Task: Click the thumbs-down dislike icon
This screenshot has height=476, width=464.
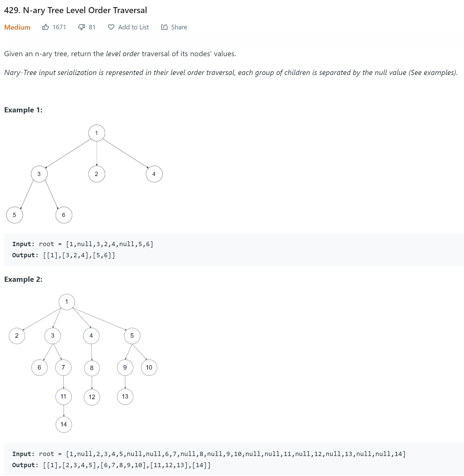Action: click(82, 27)
